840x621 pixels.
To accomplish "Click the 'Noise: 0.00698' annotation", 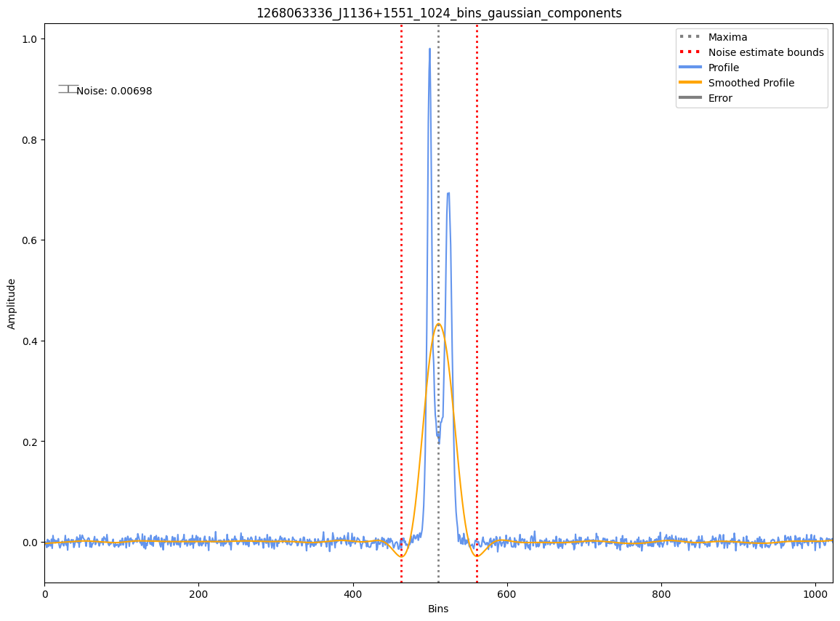I will click(x=114, y=91).
